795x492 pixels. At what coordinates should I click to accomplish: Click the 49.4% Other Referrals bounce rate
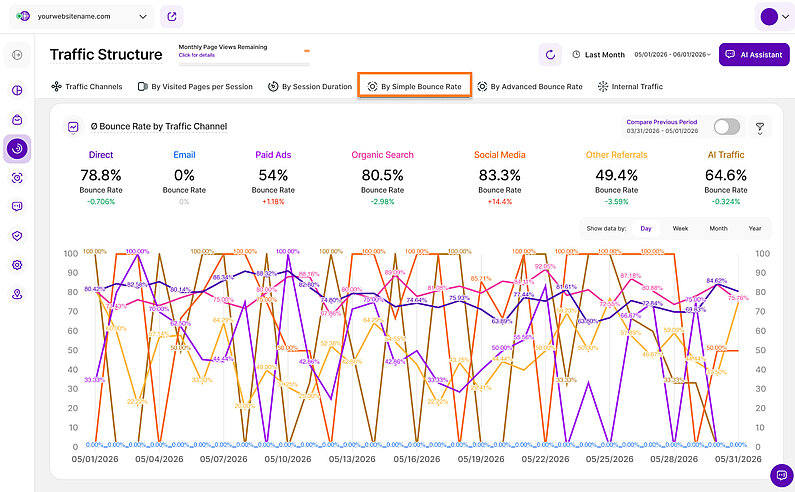coord(617,175)
